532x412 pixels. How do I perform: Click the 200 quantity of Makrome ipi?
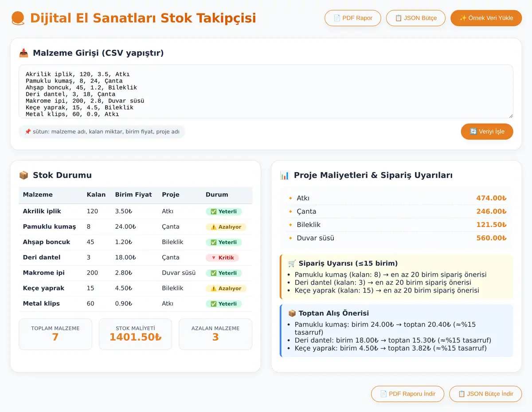[92, 273]
